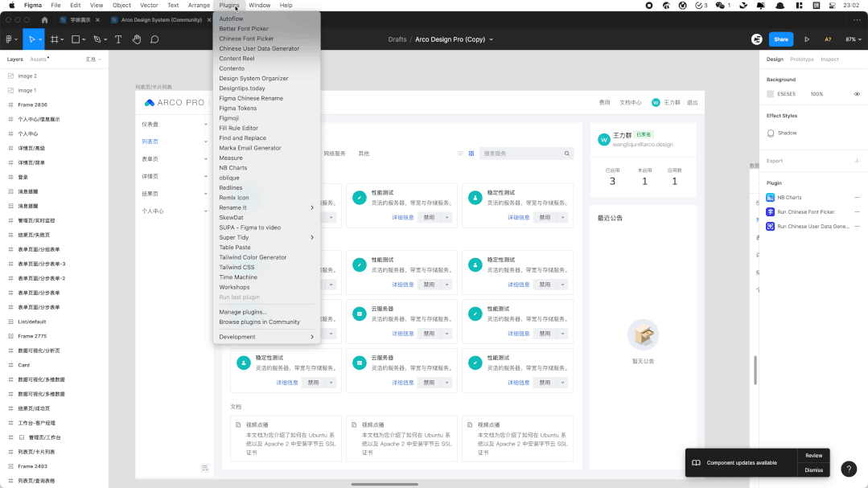Screen dimensions: 868x488
Task: Expand the Super Tidy submenu
Action: tap(265, 238)
